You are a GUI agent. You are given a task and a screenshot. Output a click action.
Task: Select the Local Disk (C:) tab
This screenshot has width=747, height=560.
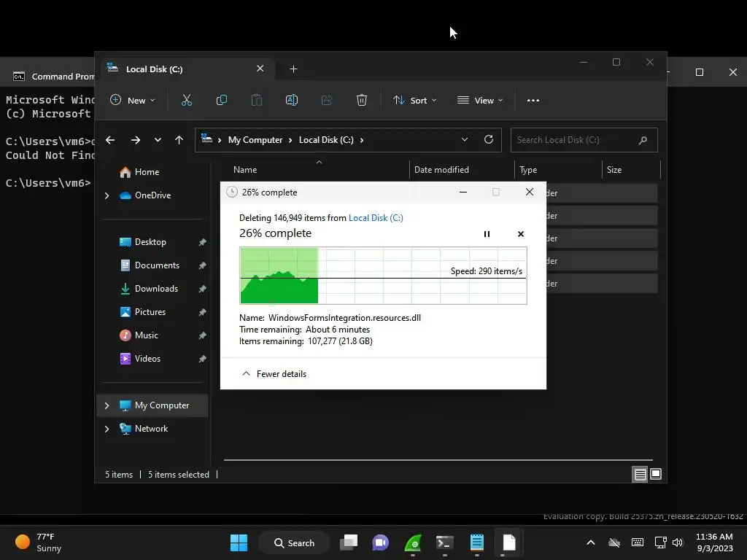pos(186,69)
